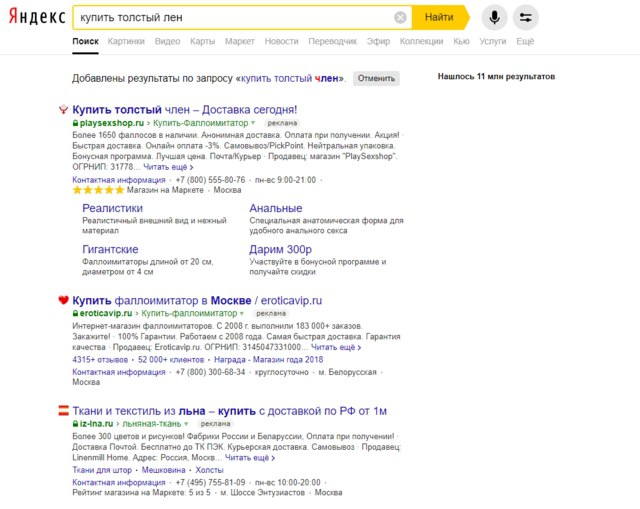Click the lock icon beside eroticavip.ru

(x=75, y=313)
